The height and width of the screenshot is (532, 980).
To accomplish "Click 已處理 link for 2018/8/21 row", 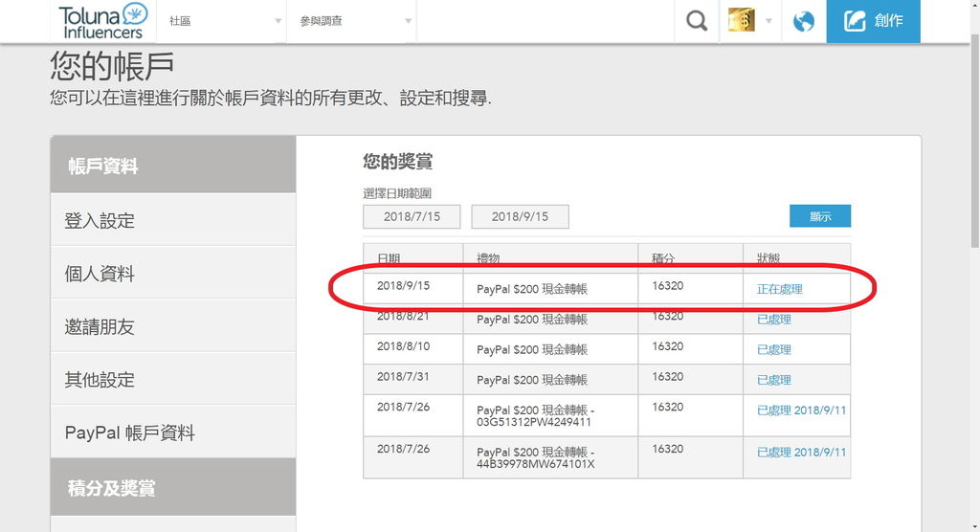I will pos(773,319).
